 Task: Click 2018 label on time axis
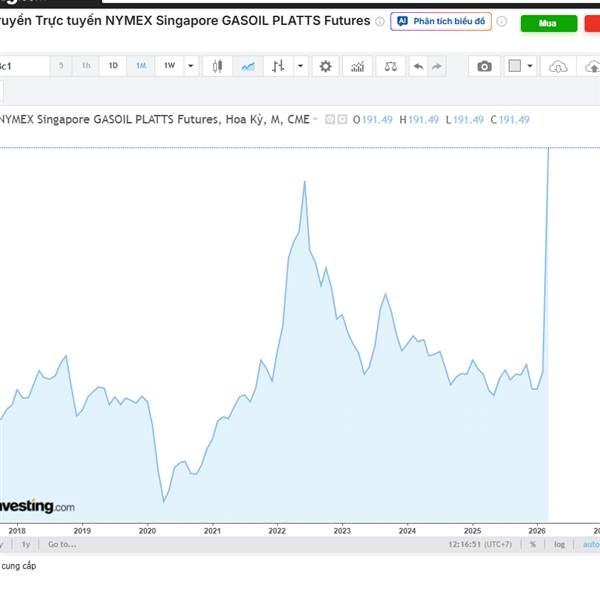click(17, 531)
